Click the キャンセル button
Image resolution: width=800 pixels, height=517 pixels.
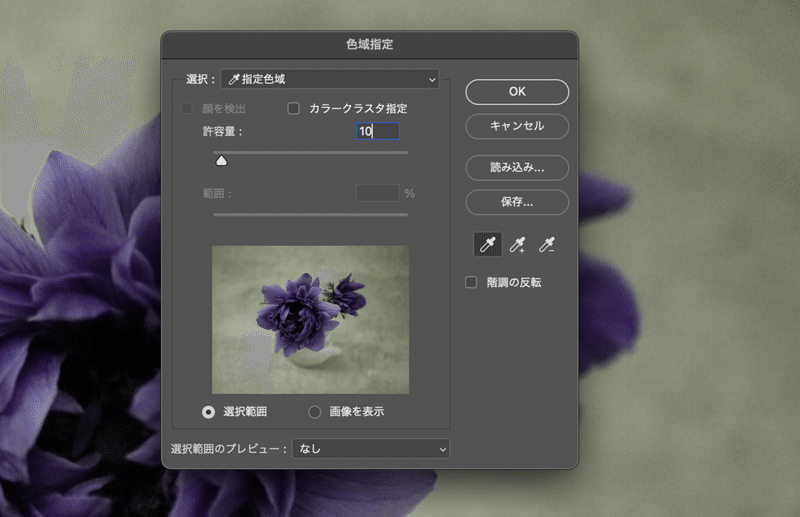[x=517, y=126]
